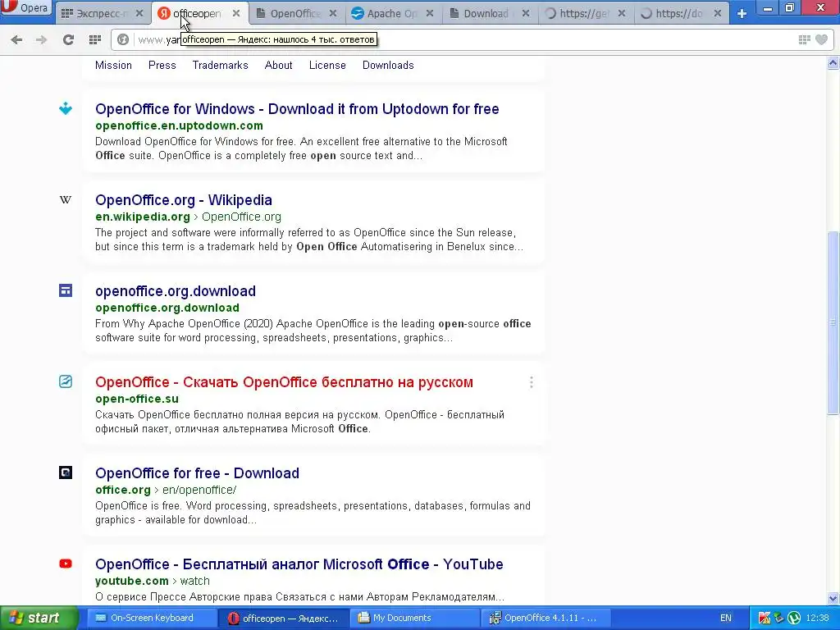Close the Apache OpenOffice tab
The width and height of the screenshot is (840, 630).
click(429, 13)
